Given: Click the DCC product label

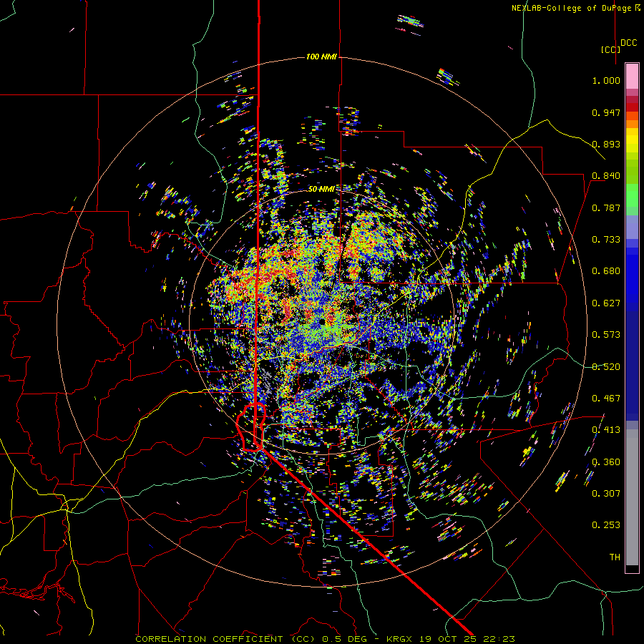Looking at the screenshot, I should pyautogui.click(x=629, y=43).
